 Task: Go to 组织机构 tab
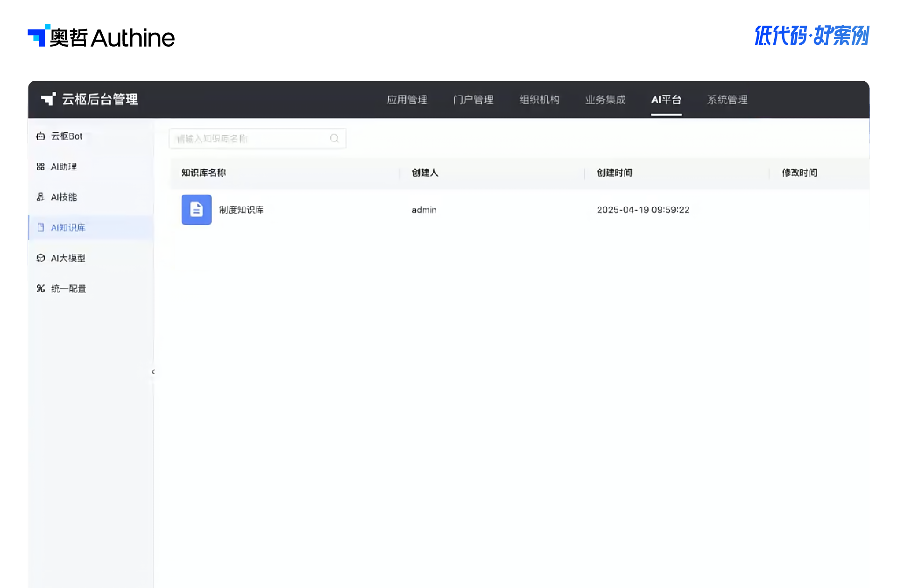[x=539, y=99]
